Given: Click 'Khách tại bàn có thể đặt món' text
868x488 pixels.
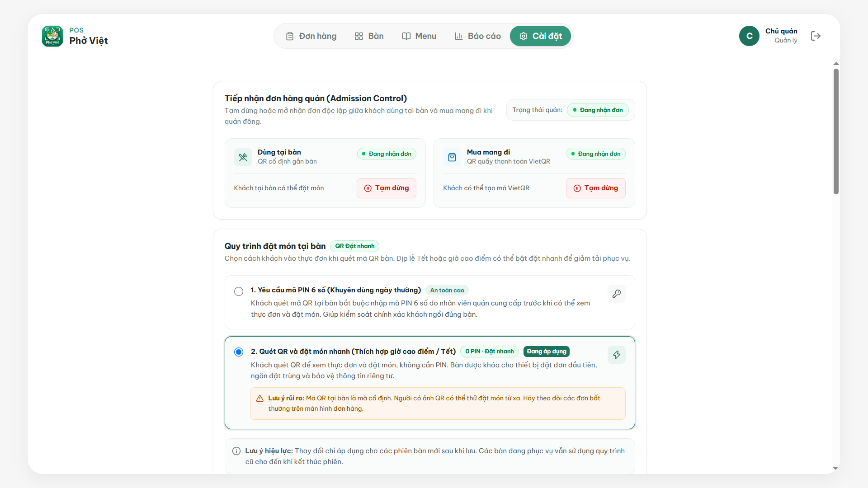Looking at the screenshot, I should (279, 188).
